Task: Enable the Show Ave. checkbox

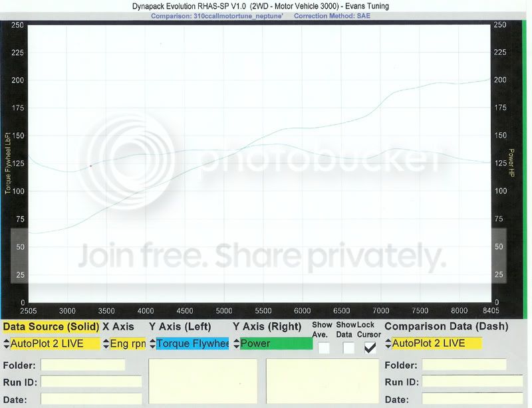Action: pyautogui.click(x=324, y=347)
